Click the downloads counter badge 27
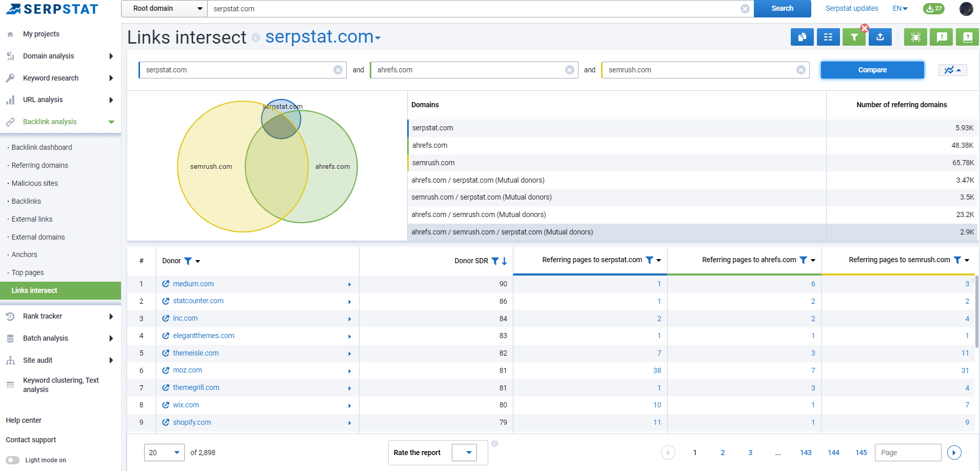 pos(934,9)
